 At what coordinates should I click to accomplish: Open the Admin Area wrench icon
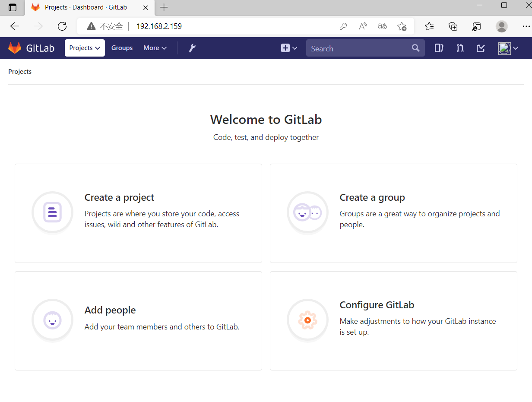coord(193,48)
